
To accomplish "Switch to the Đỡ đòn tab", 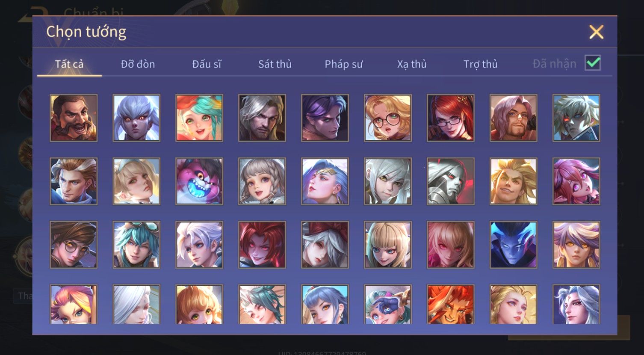I will coord(138,64).
